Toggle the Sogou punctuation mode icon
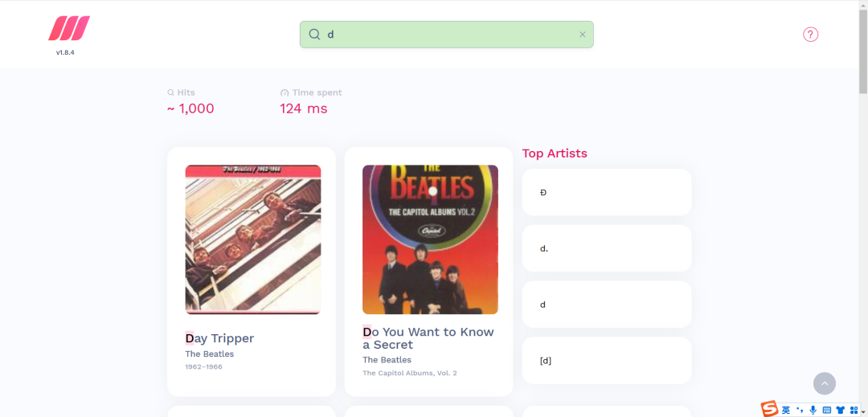 800,410
